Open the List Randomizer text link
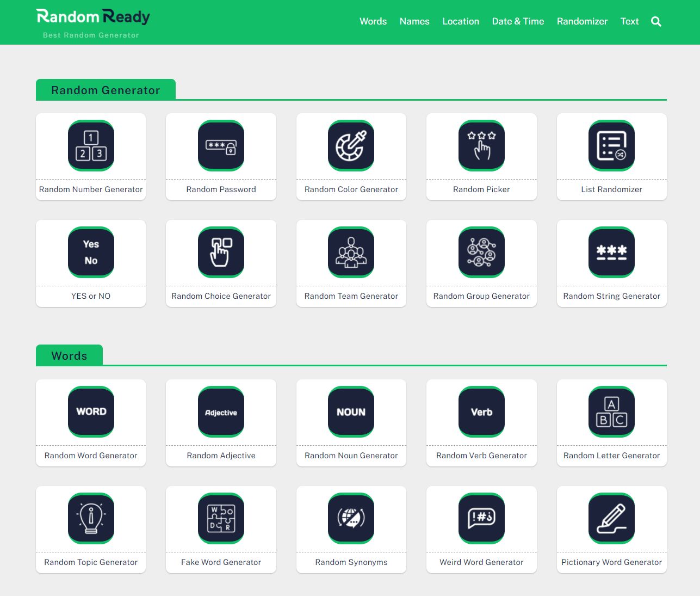Viewport: 700px width, 596px height. 612,189
